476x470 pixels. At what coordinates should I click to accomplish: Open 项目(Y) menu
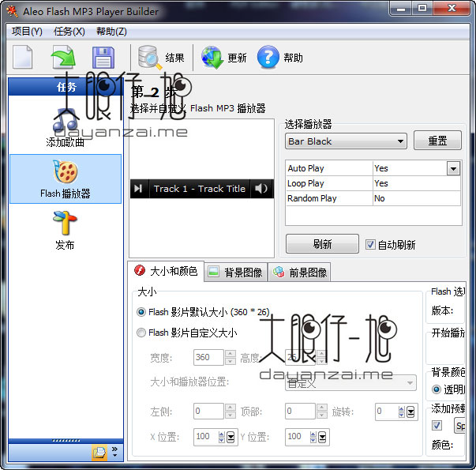27,32
